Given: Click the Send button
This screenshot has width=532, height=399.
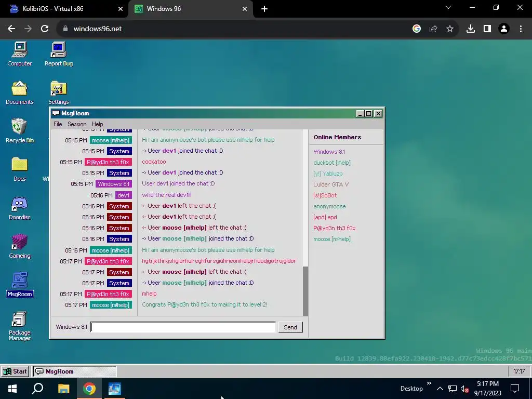Looking at the screenshot, I should [290, 327].
